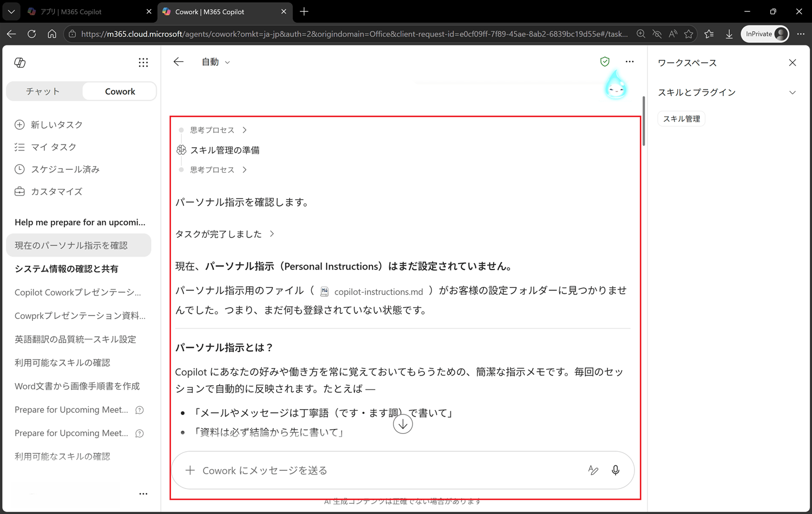Click the zoom magnifier icon in address bar
The image size is (812, 514).
tap(641, 34)
